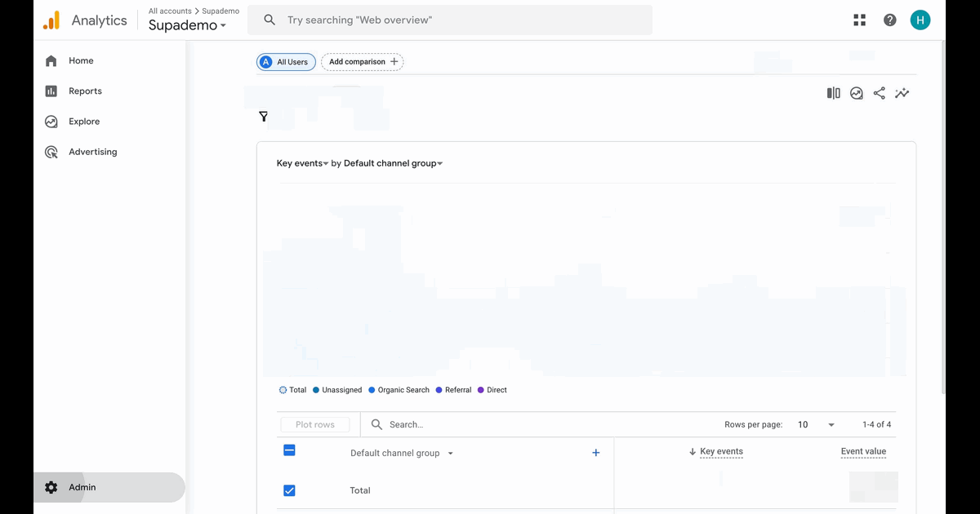Click the Google Analytics logo
The width and height of the screenshot is (980, 514).
click(x=51, y=20)
